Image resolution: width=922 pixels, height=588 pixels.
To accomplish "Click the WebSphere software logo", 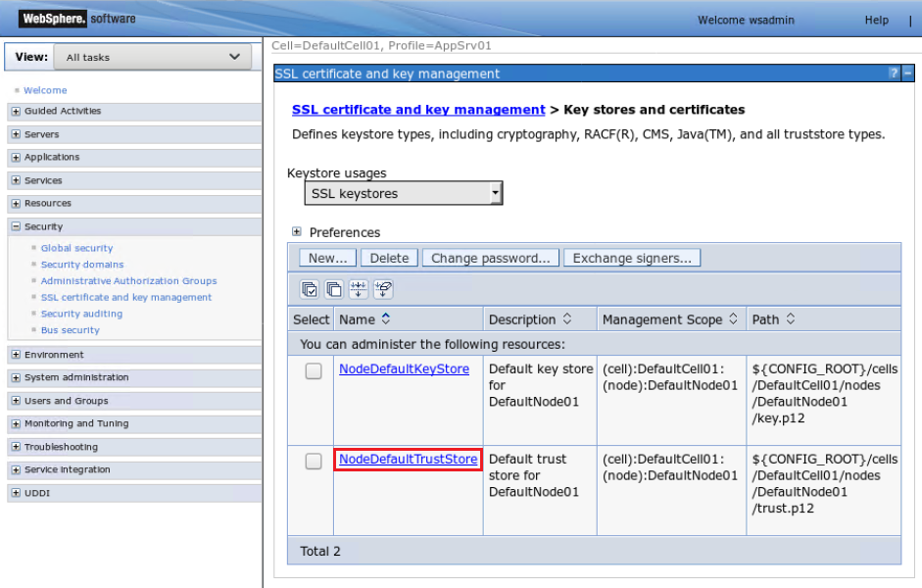I will point(77,19).
